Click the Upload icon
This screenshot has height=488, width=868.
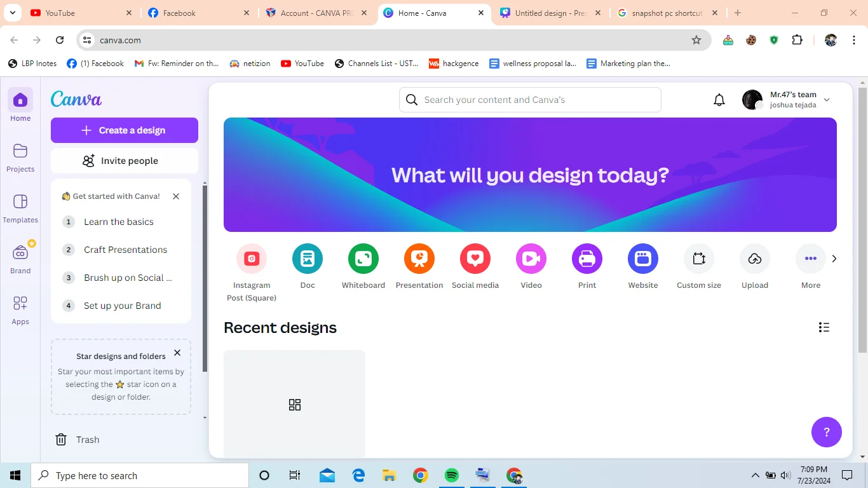[x=755, y=259]
